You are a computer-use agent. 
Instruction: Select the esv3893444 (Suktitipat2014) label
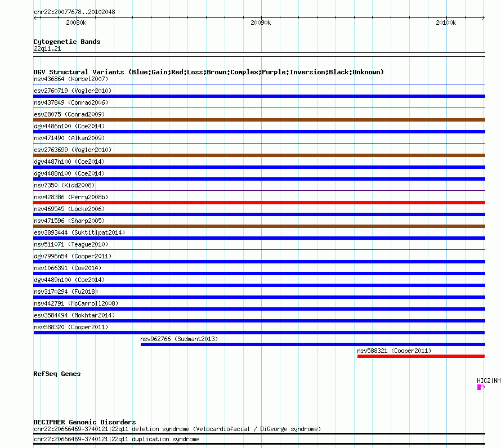(x=79, y=232)
